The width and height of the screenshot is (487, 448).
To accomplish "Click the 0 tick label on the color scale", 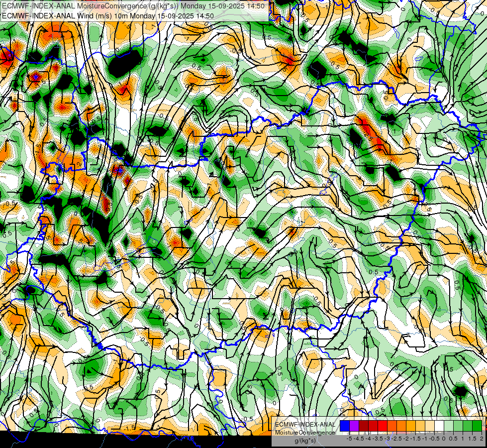I will point(444,439).
